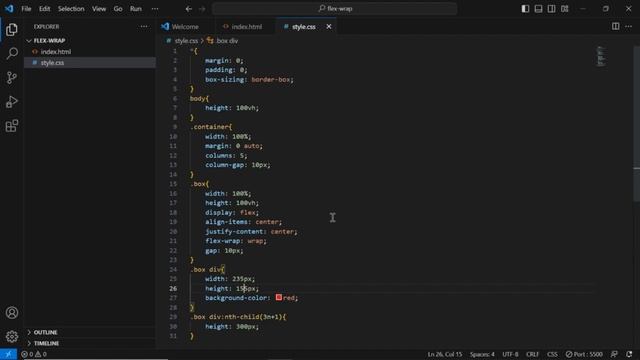This screenshot has width=640, height=360.
Task: Toggle the bottom panel layout icon
Action: (x=538, y=9)
